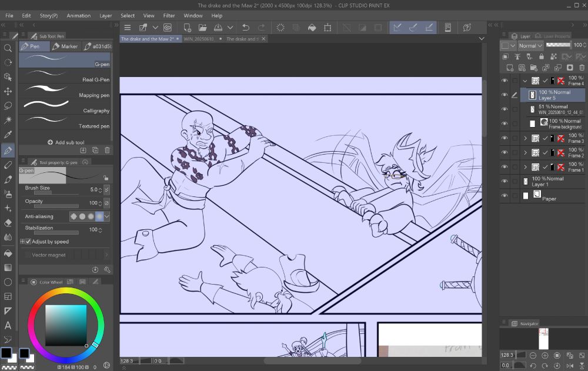The height and width of the screenshot is (371, 588).
Task: Click the Fill paint bucket in command bar
Action: (x=312, y=28)
